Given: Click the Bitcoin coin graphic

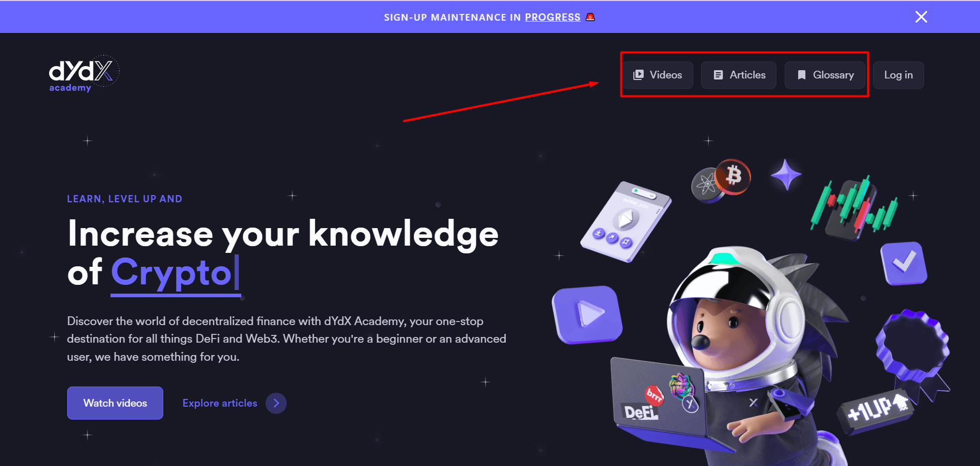Looking at the screenshot, I should 733,176.
